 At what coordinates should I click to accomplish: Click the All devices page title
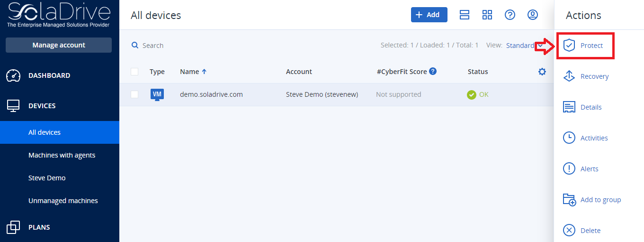[x=156, y=15]
